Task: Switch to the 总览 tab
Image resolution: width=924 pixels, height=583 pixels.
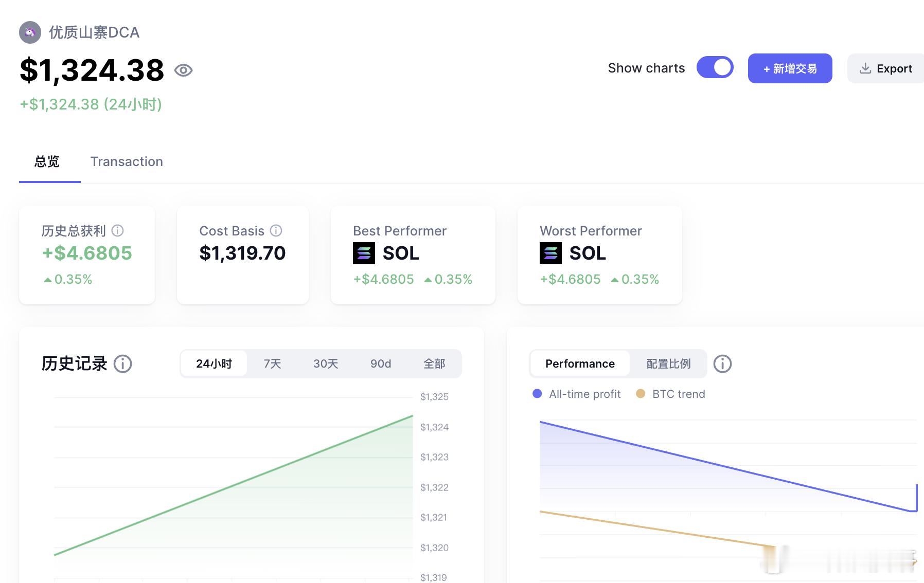Action: click(47, 161)
